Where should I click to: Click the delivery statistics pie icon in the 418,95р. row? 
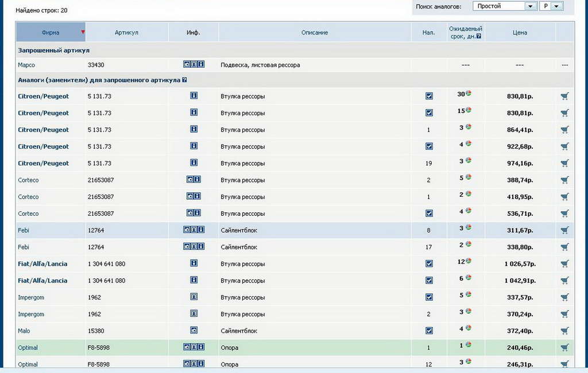coord(469,194)
